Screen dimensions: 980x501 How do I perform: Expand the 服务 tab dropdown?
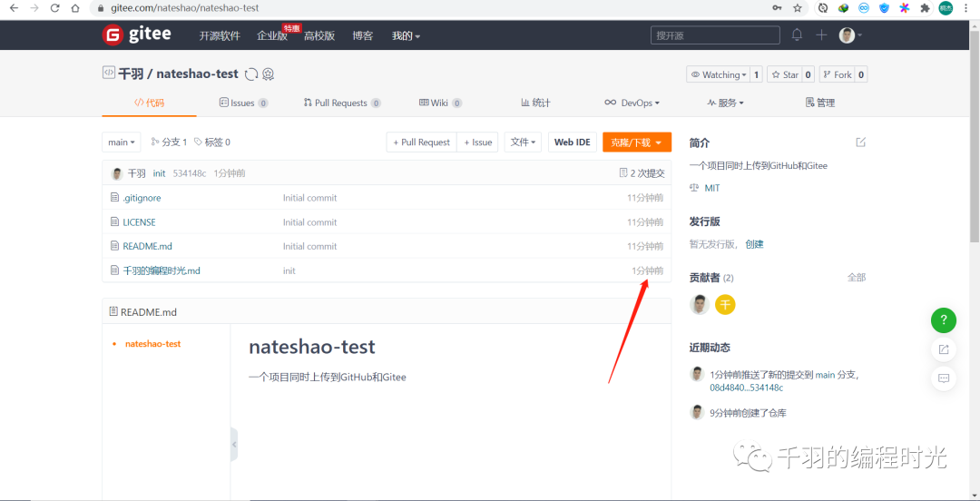point(725,103)
